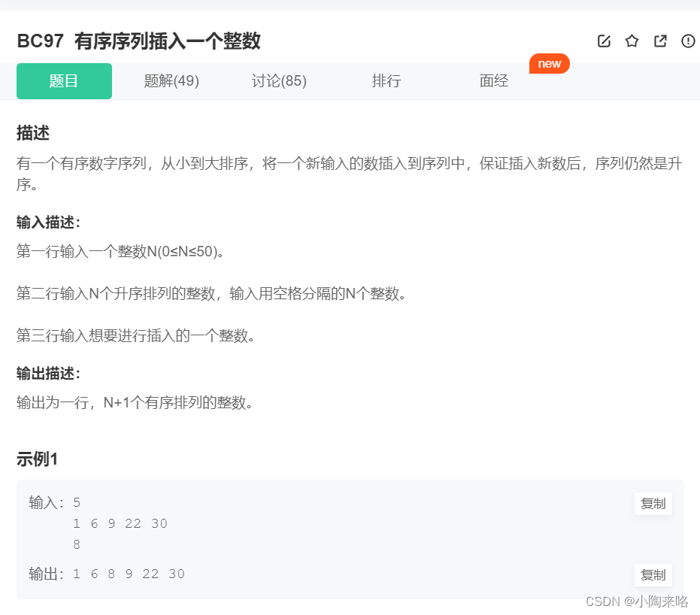Viewport: 700px width, 615px height.
Task: Select the 复制 icon beside the input example
Action: [653, 504]
